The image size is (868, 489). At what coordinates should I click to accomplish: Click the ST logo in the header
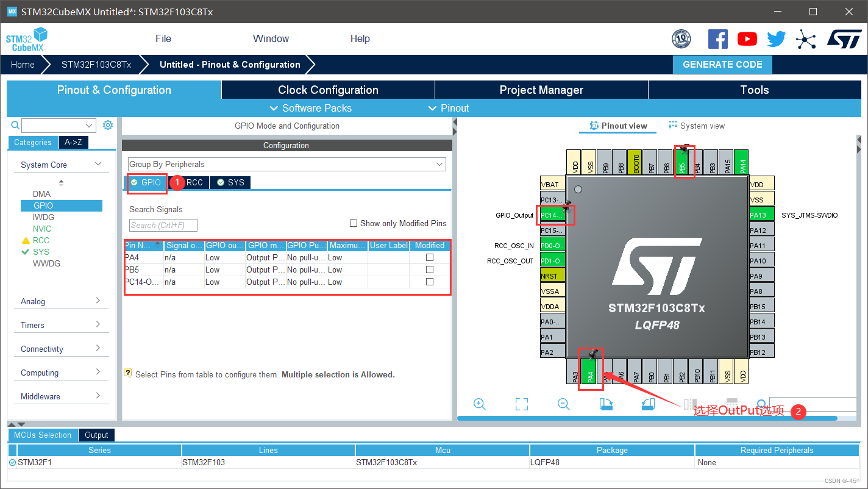[x=844, y=39]
